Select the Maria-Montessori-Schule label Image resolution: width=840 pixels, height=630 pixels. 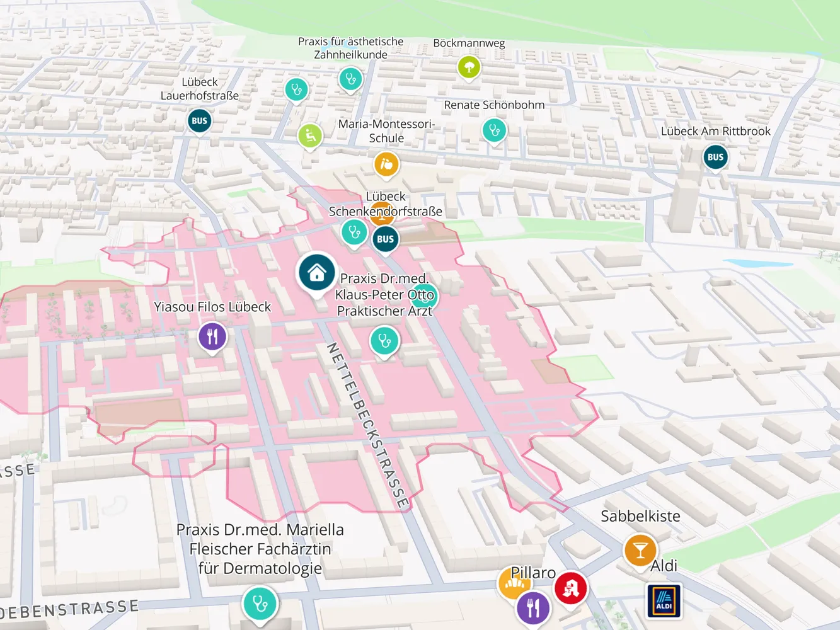pos(386,131)
